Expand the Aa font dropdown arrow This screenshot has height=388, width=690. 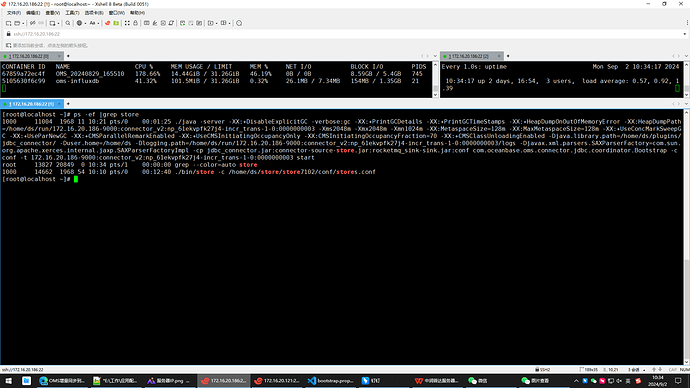pos(98,23)
